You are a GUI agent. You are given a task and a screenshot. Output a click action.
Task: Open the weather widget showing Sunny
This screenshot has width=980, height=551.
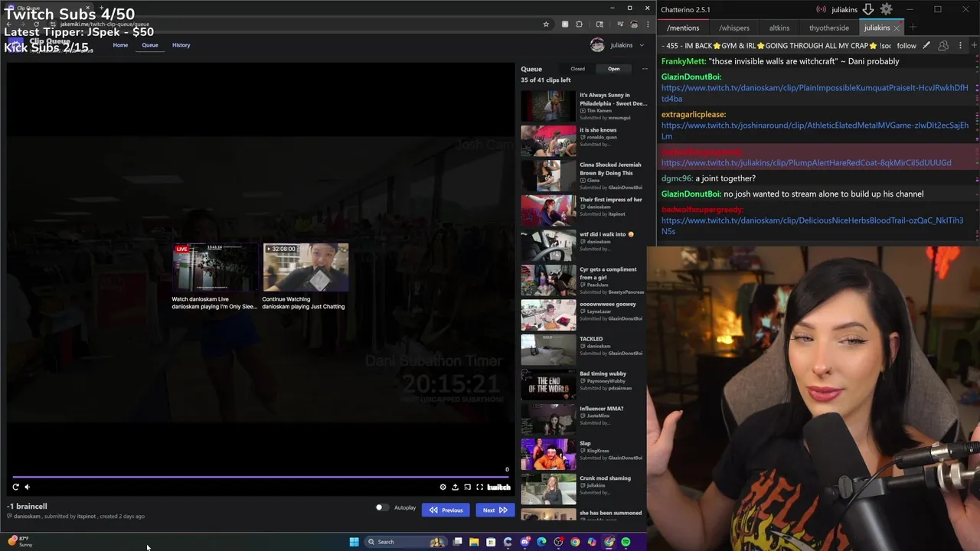[20, 542]
